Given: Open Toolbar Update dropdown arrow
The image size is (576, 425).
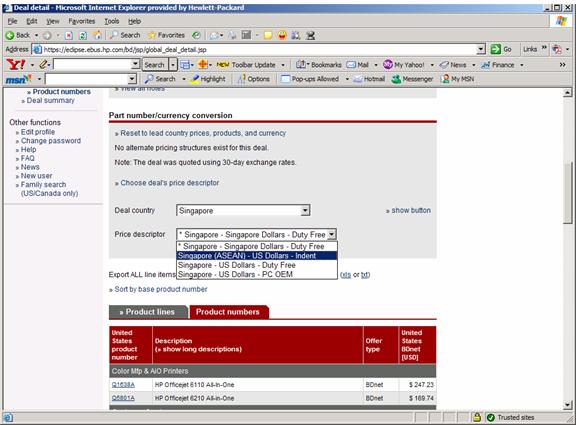Looking at the screenshot, I should (283, 65).
